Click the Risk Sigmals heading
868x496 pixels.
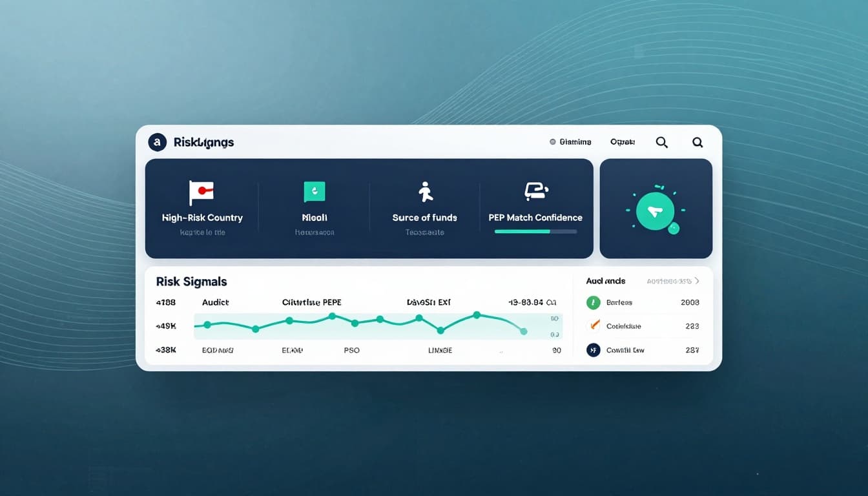pyautogui.click(x=191, y=282)
